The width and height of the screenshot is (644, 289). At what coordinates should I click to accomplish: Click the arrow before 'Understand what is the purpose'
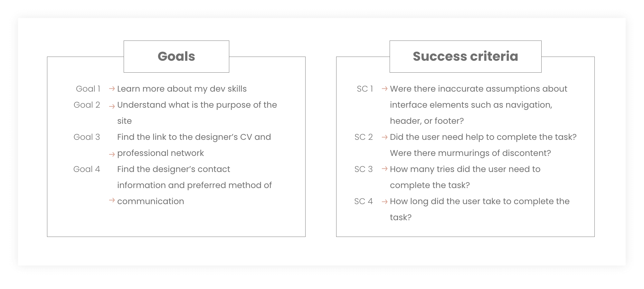pyautogui.click(x=112, y=106)
